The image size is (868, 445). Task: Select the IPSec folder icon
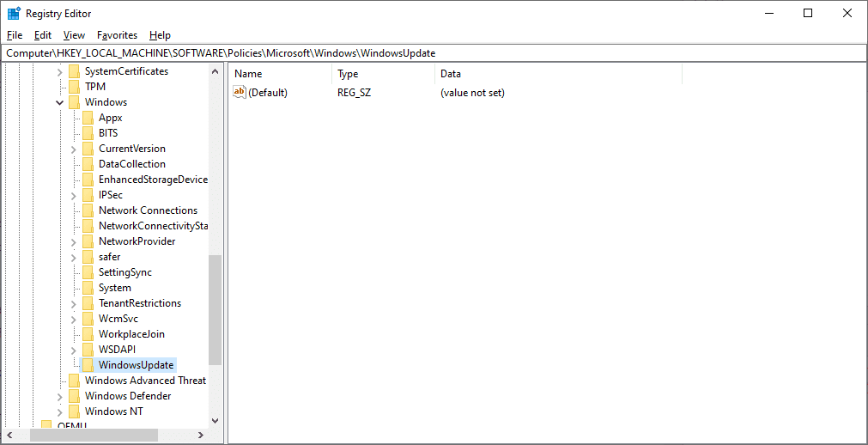click(x=88, y=196)
